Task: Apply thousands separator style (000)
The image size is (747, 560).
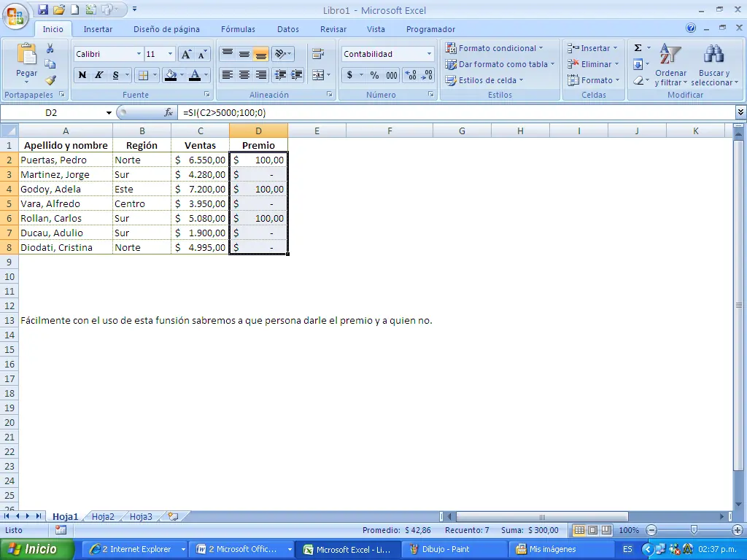Action: [x=392, y=75]
